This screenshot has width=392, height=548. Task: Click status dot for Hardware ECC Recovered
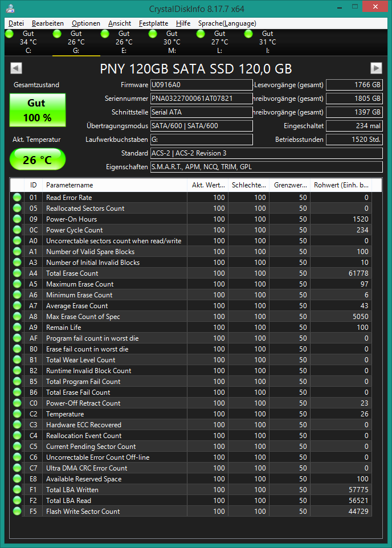(x=17, y=425)
